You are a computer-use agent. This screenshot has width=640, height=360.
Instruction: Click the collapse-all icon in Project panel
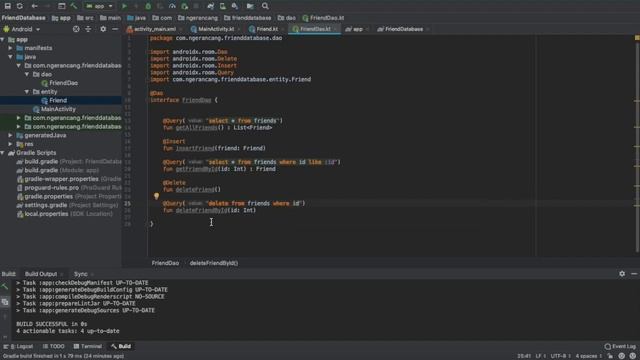88,29
